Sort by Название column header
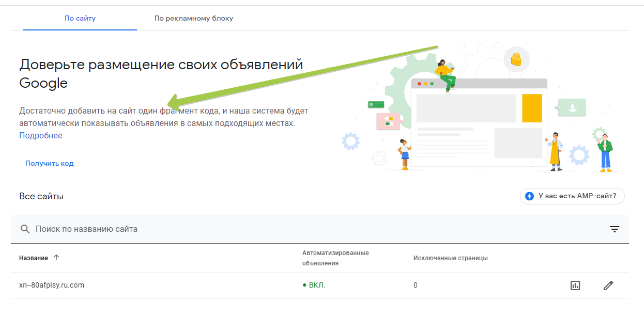This screenshot has width=644, height=333. pyautogui.click(x=34, y=258)
